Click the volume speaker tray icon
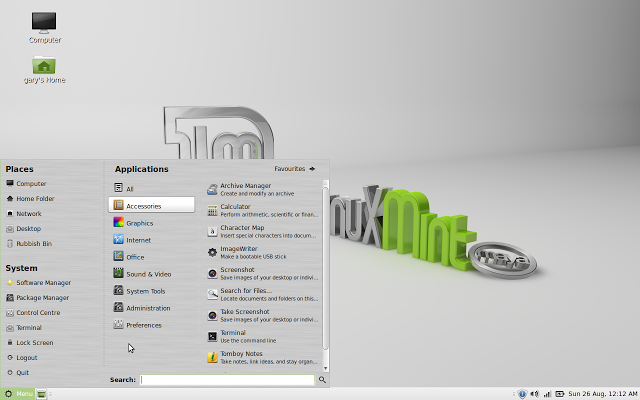The width and height of the screenshot is (640, 400). click(534, 394)
